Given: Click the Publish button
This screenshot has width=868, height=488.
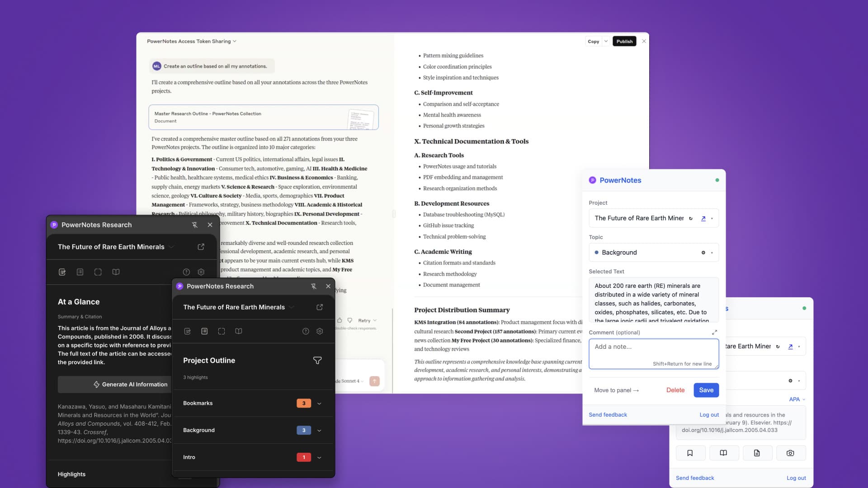Looking at the screenshot, I should (x=624, y=41).
